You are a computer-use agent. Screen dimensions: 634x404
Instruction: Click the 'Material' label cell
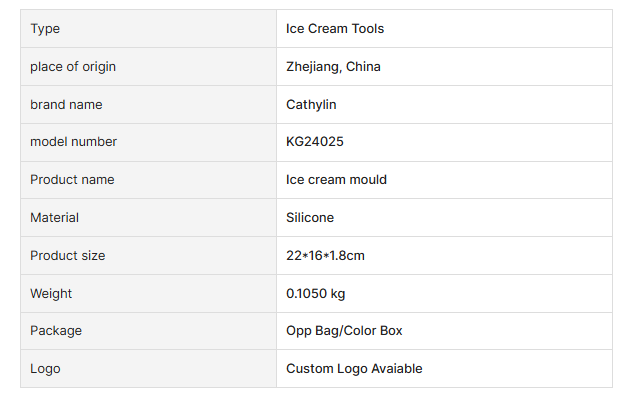(x=54, y=217)
